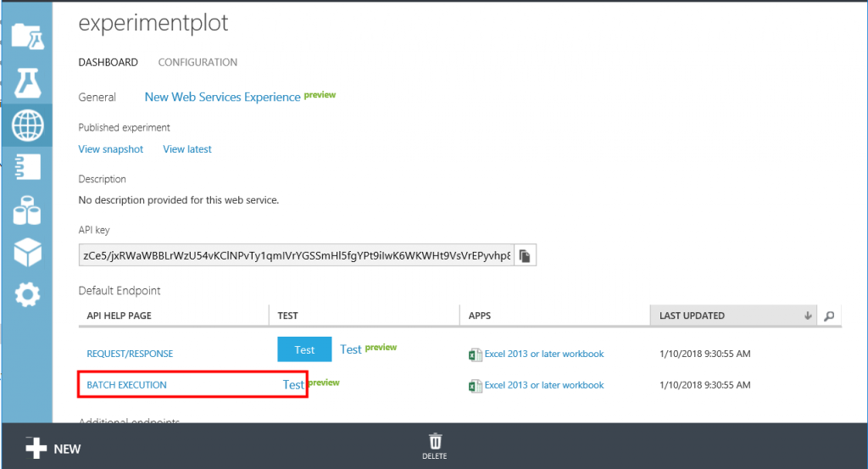Click the Default Endpoint heading
The height and width of the screenshot is (469, 868).
click(119, 291)
